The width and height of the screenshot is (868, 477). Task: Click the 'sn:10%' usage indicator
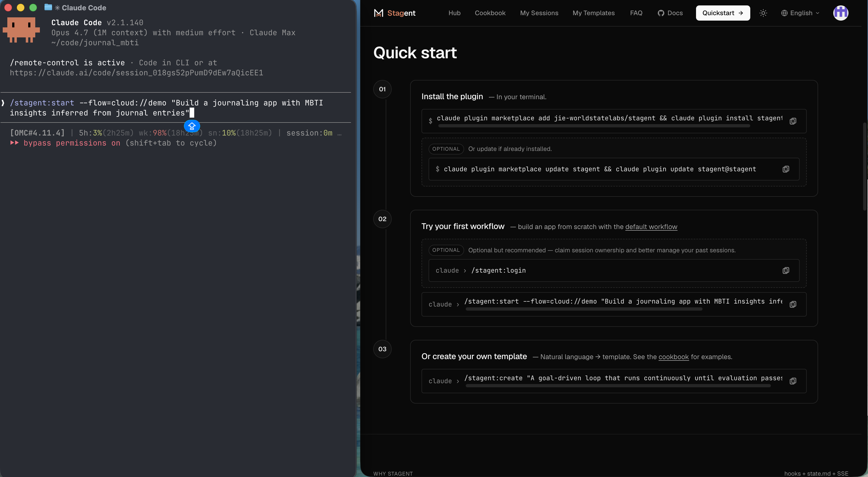pos(222,133)
